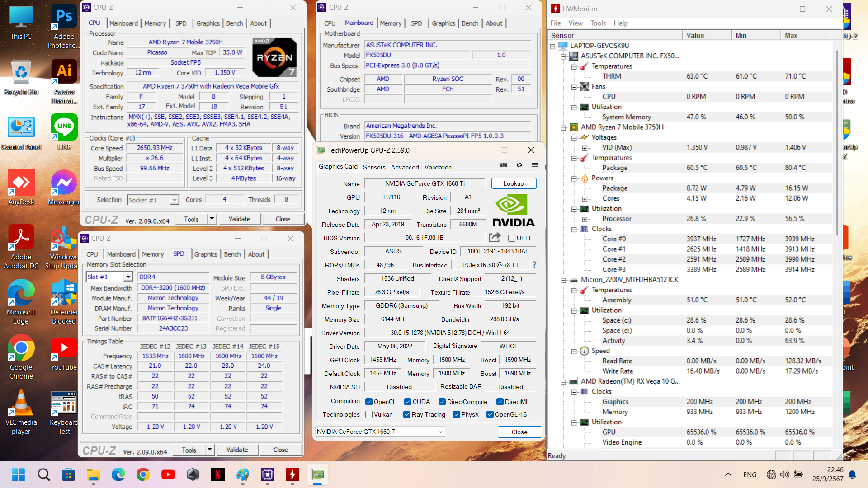This screenshot has width=868, height=488.
Task: Open the Tools dropdown arrow in CPU-Z CPU window
Action: coord(212,219)
